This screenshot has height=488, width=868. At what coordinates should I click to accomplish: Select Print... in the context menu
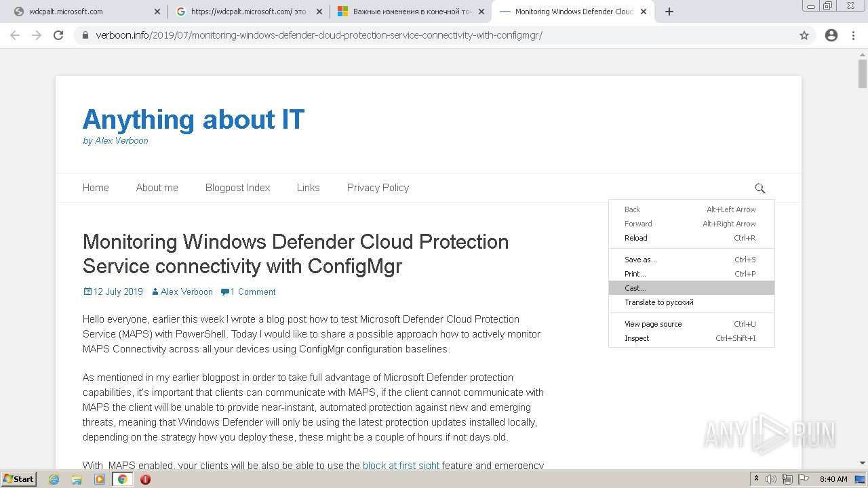pyautogui.click(x=692, y=274)
